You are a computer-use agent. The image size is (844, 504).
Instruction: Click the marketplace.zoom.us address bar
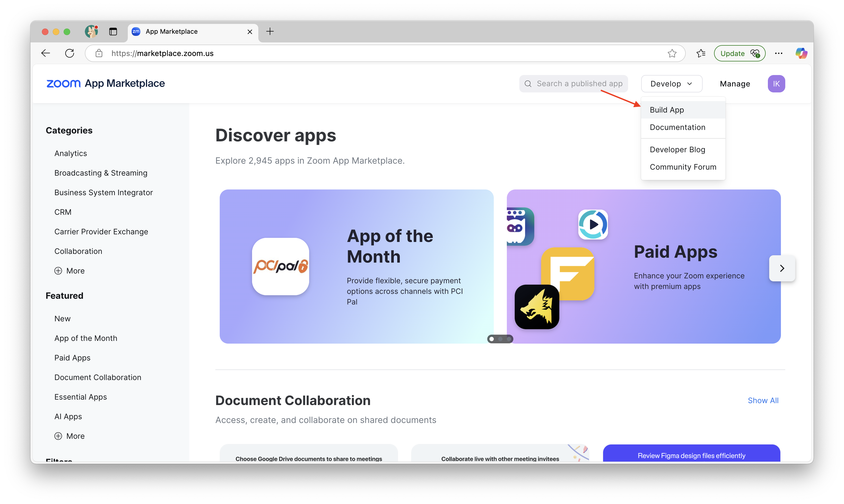point(385,53)
